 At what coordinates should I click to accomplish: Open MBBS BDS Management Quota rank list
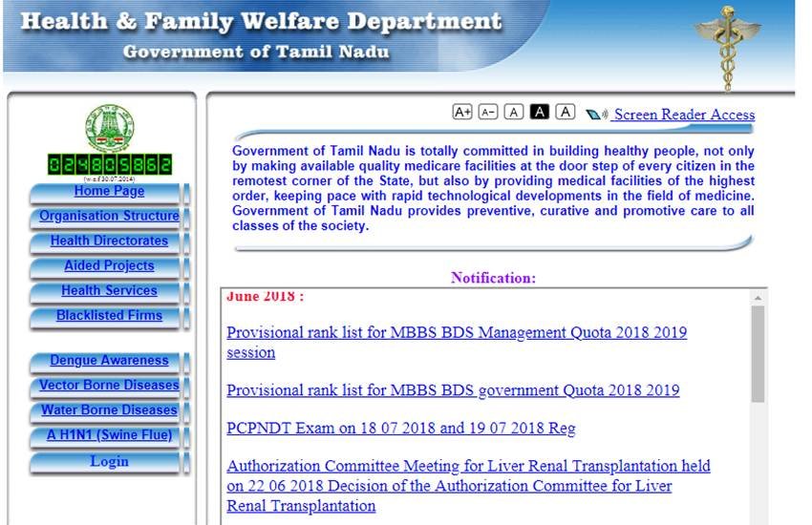[x=456, y=333]
